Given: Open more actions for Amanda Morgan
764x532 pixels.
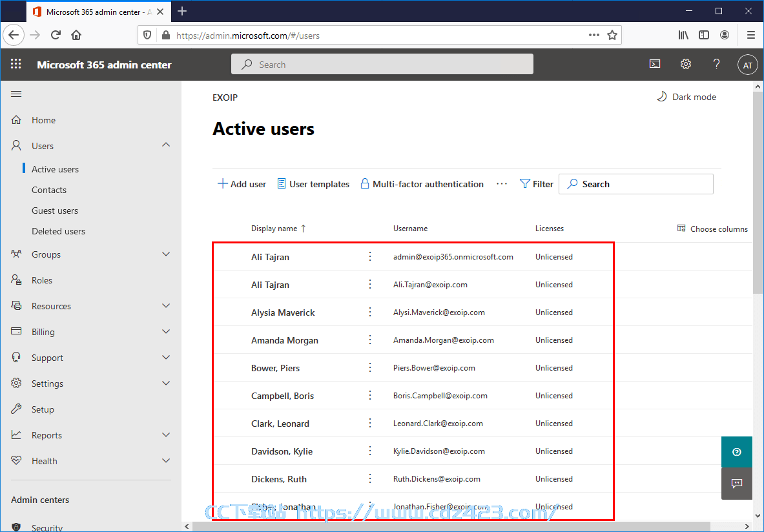Looking at the screenshot, I should (x=370, y=340).
